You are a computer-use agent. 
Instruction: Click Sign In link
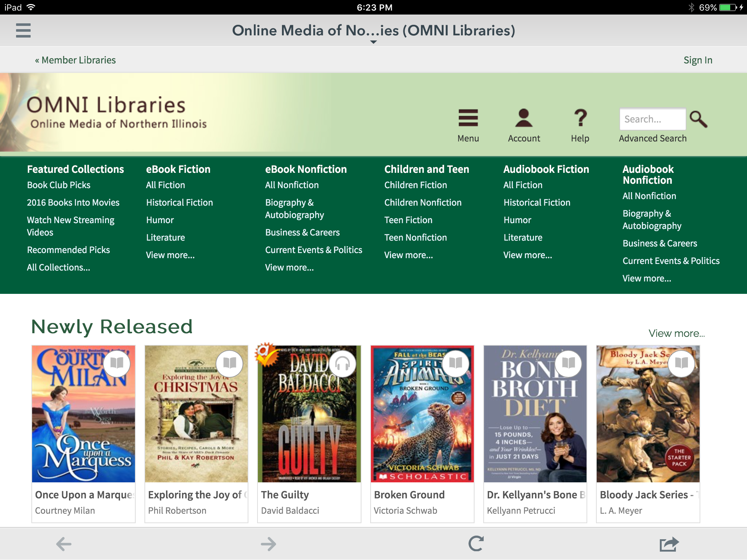[697, 60]
